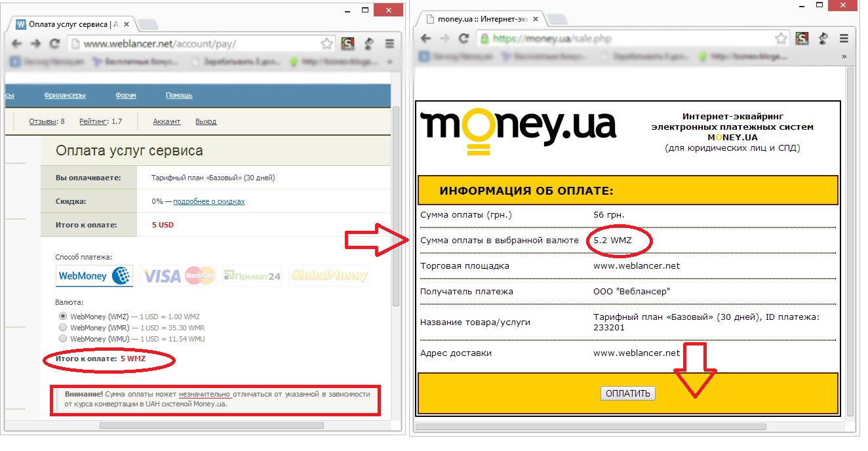Screen dimensions: 868x451
Task: Choose GlobalMoney payment method
Action: pos(329,276)
